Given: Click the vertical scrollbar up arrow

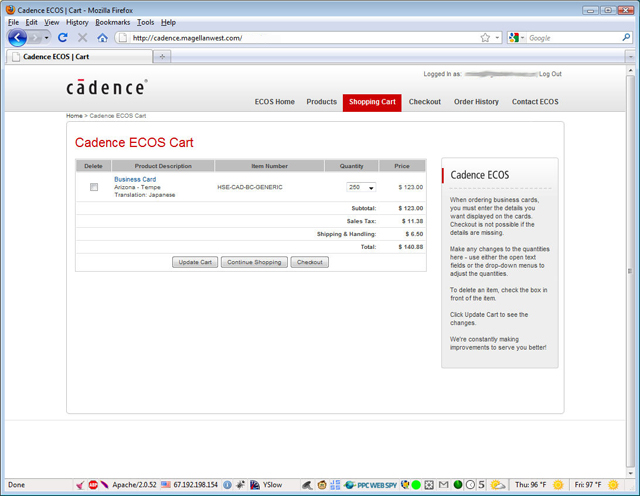Looking at the screenshot, I should [631, 71].
